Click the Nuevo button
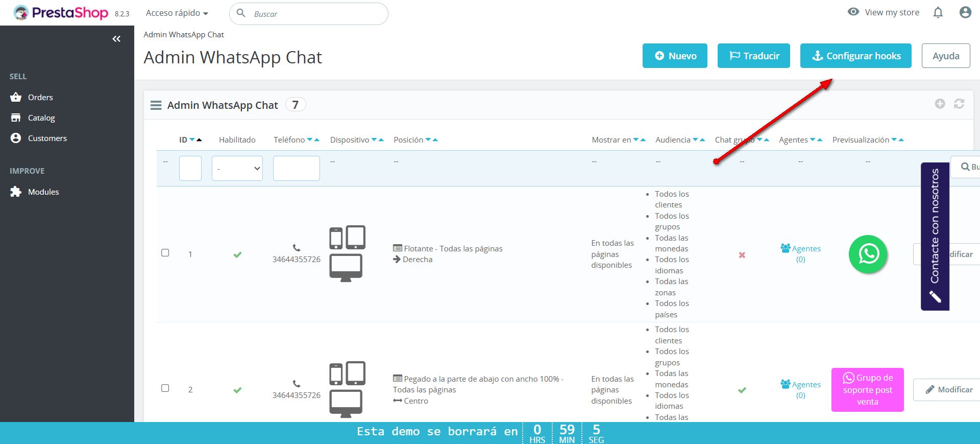The height and width of the screenshot is (444, 980). coord(675,56)
